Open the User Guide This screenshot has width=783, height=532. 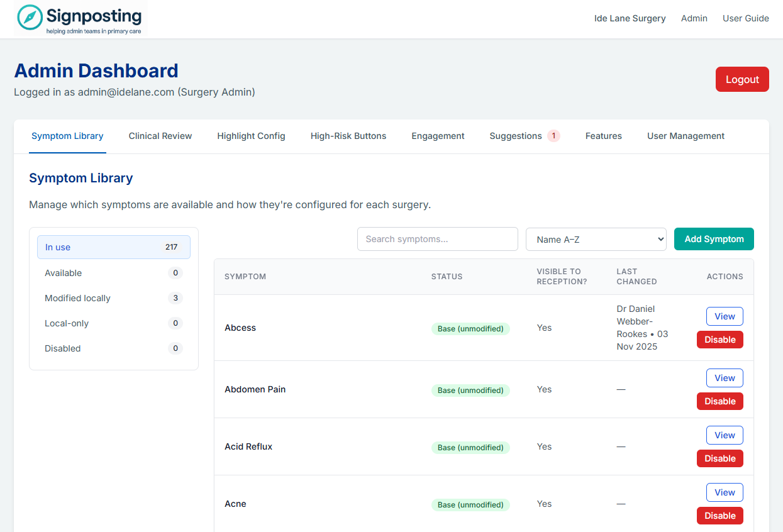coord(746,18)
